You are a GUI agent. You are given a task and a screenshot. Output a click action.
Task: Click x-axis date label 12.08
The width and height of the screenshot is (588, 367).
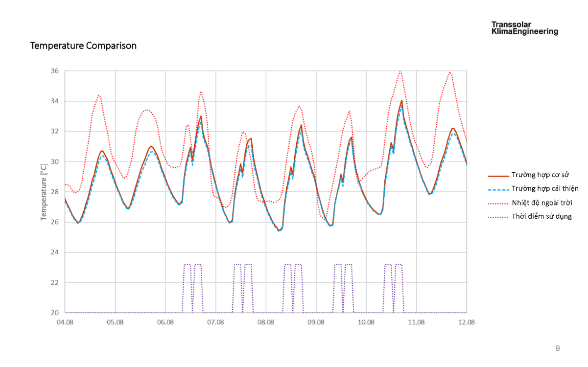467,322
